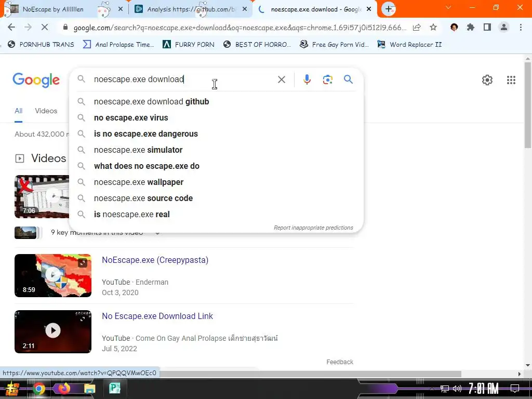Choose suggestion 'what does no escape.exe do'
The image size is (532, 399).
tap(216, 166)
